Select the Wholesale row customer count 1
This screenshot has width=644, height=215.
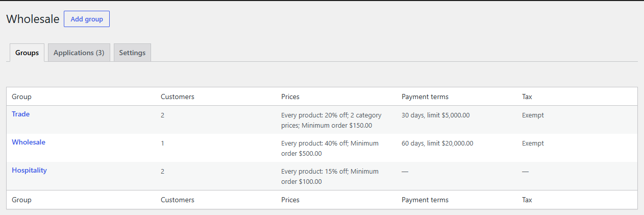click(x=162, y=144)
